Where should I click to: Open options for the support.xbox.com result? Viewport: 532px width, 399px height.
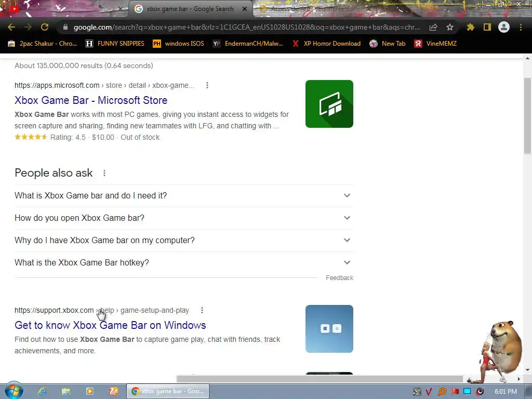[202, 310]
